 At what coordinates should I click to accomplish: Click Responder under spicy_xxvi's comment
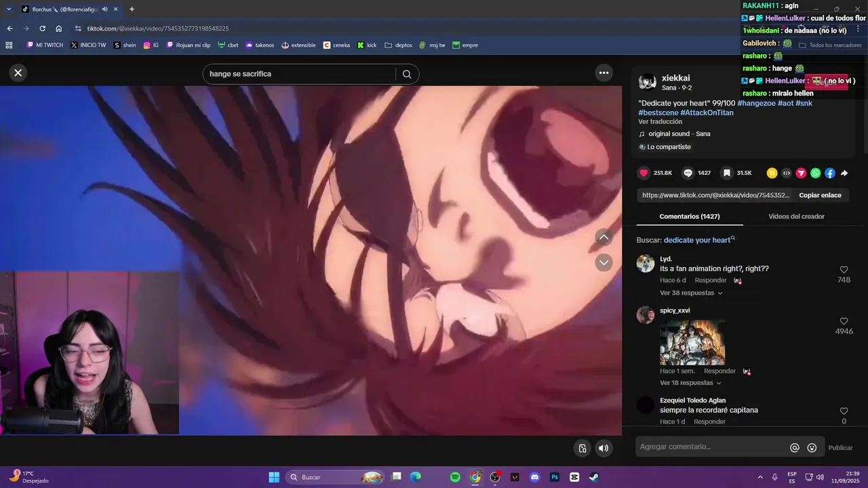click(x=719, y=371)
